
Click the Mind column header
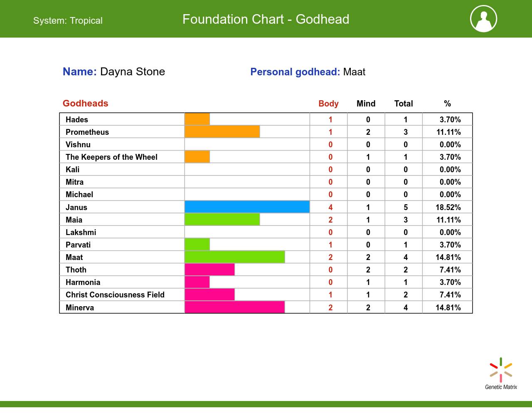[x=366, y=104]
